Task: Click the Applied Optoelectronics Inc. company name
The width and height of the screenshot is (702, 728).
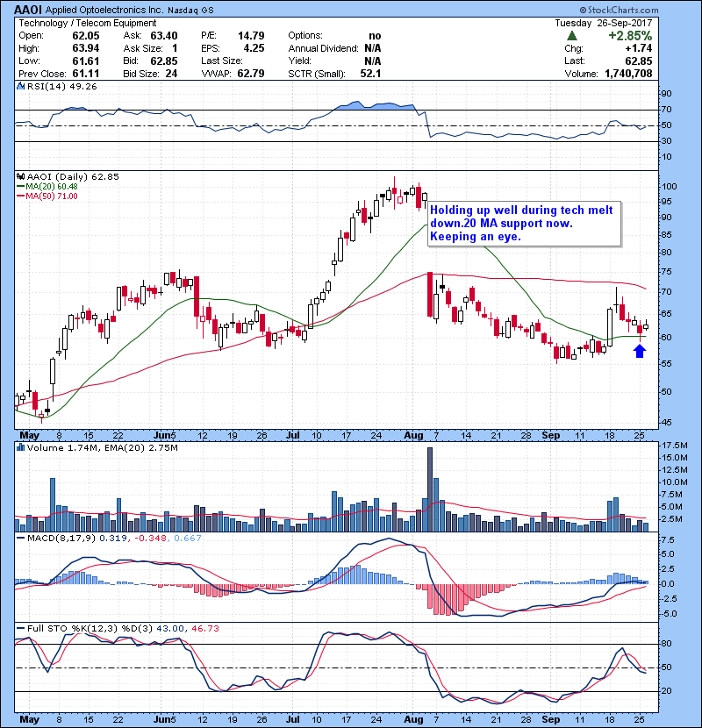Action: tap(104, 10)
